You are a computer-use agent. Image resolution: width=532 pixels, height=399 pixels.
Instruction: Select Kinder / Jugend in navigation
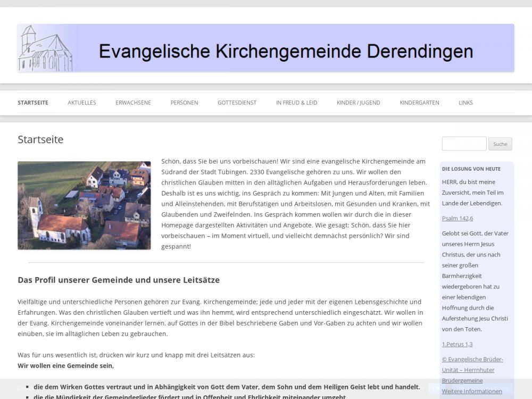pyautogui.click(x=358, y=103)
